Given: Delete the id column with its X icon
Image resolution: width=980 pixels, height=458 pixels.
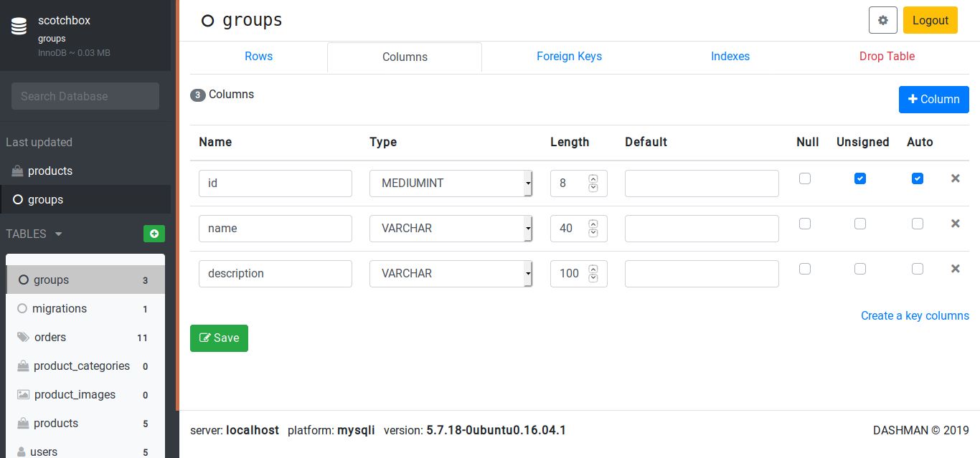Looking at the screenshot, I should pos(955,178).
